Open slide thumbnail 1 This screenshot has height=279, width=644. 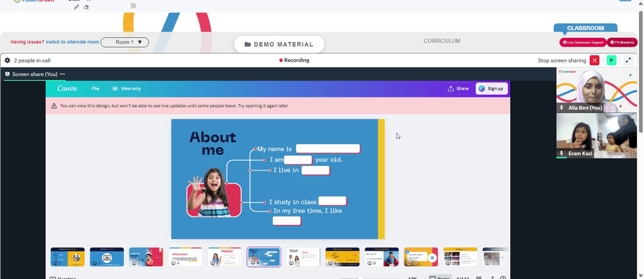pyautogui.click(x=68, y=257)
